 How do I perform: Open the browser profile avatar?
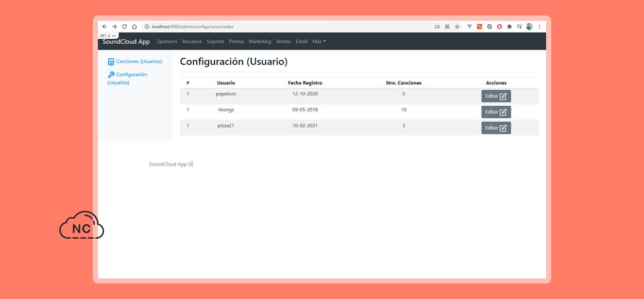[x=529, y=26]
